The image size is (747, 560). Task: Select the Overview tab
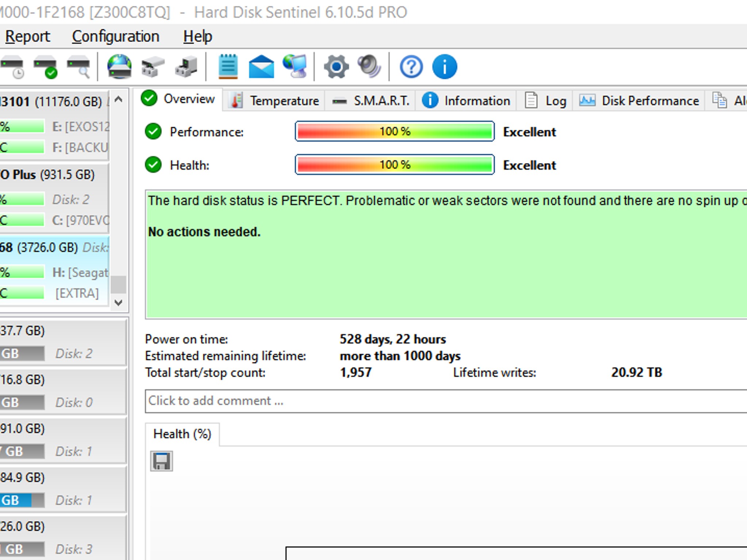(178, 99)
